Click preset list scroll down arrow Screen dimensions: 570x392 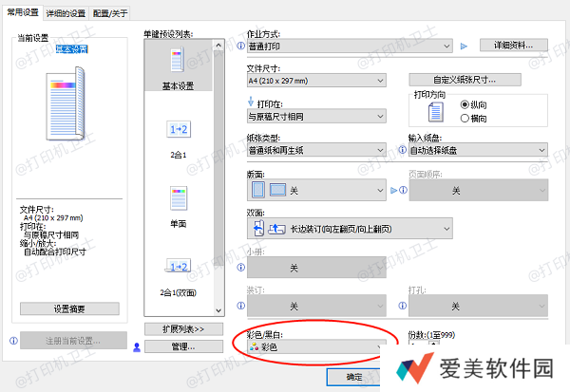pyautogui.click(x=218, y=310)
